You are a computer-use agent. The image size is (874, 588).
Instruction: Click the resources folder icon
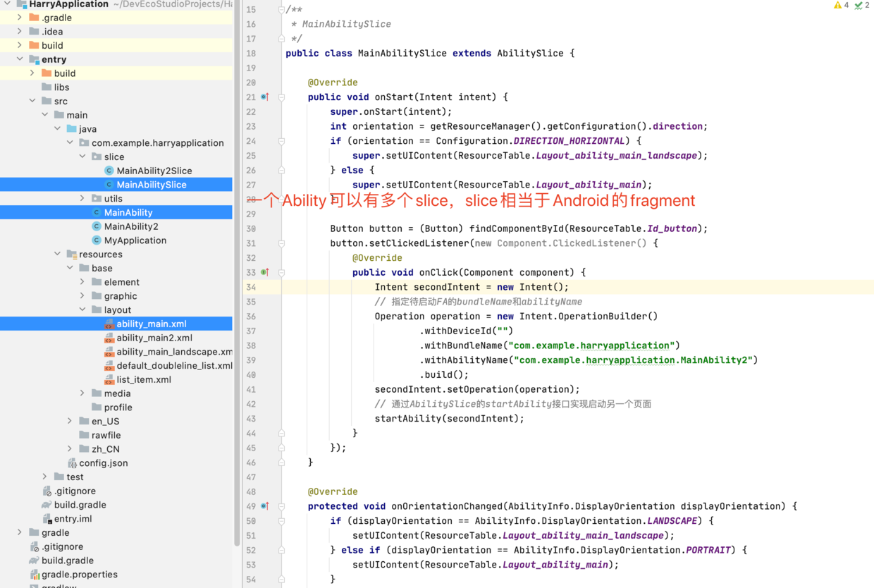tap(71, 255)
